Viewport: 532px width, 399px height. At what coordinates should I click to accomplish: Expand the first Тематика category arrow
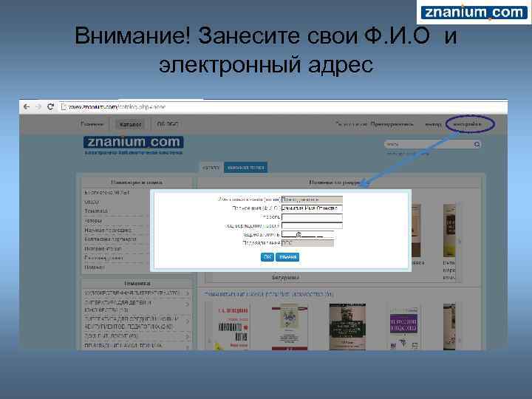(x=187, y=293)
